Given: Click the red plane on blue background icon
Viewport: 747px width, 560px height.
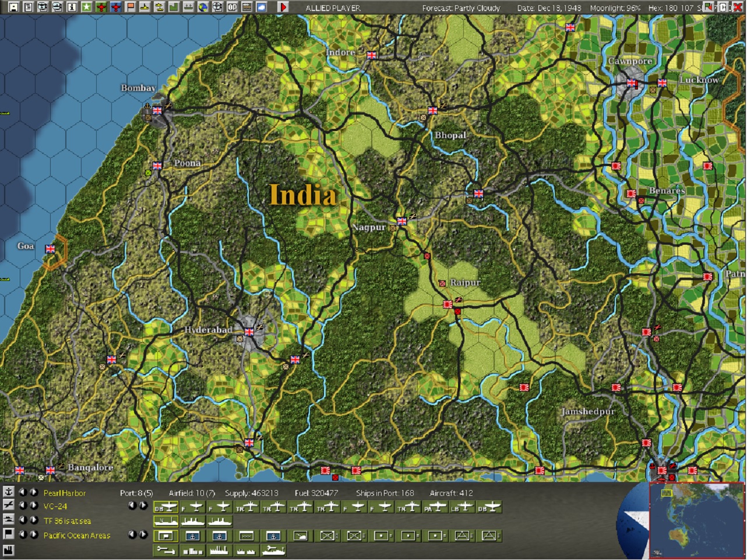Looking at the screenshot, I should point(115,7).
